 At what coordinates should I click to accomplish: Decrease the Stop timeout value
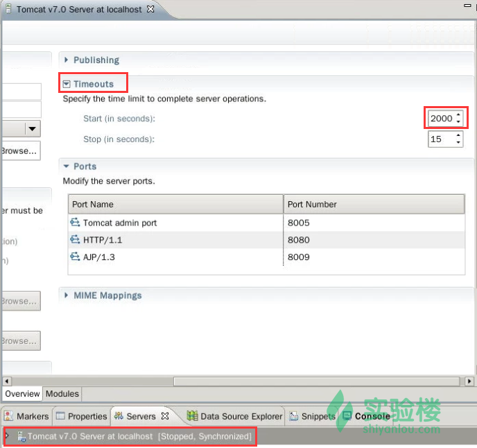tap(458, 142)
